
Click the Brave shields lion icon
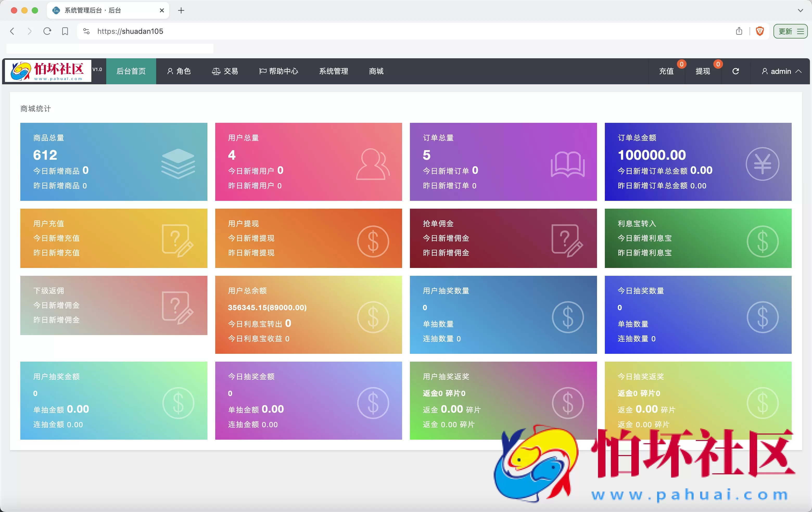coord(759,31)
